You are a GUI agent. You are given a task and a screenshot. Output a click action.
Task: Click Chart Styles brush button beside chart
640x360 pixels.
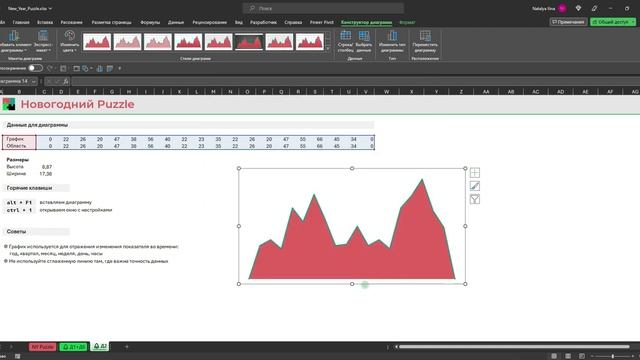pyautogui.click(x=475, y=186)
